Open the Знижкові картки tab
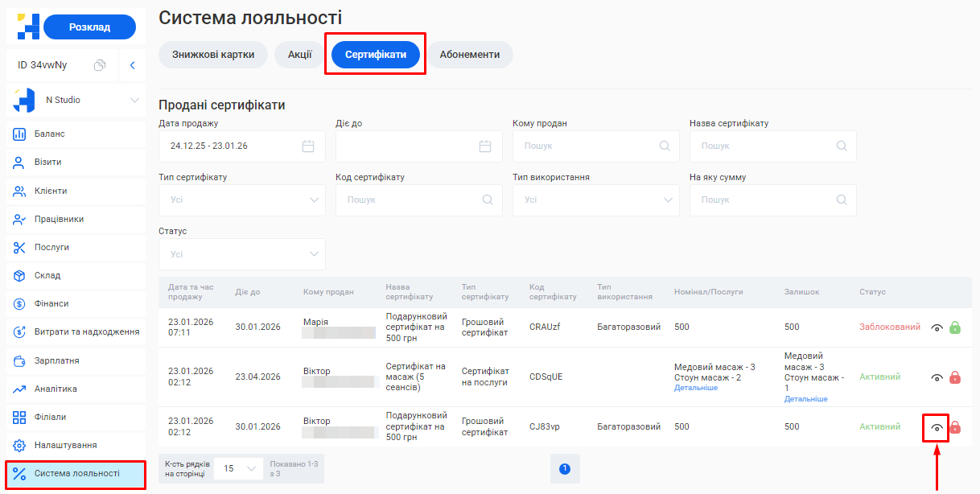The width and height of the screenshot is (980, 494). click(x=212, y=55)
